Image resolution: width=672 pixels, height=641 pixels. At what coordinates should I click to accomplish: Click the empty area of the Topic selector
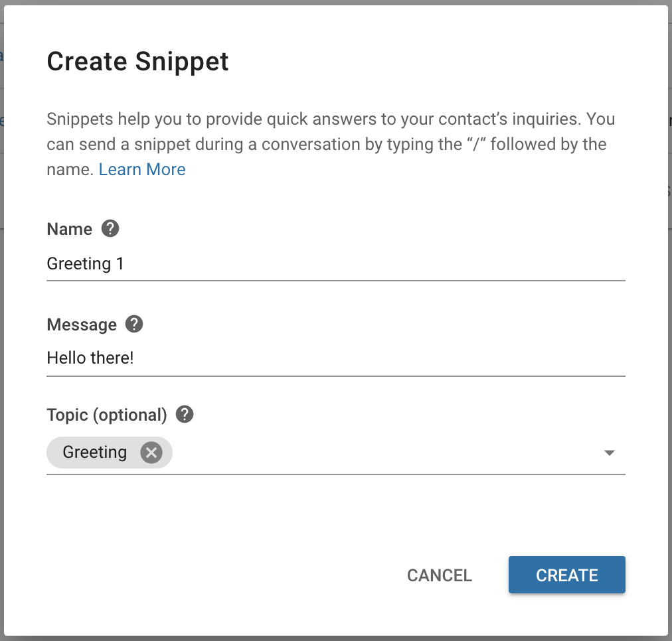(386, 453)
